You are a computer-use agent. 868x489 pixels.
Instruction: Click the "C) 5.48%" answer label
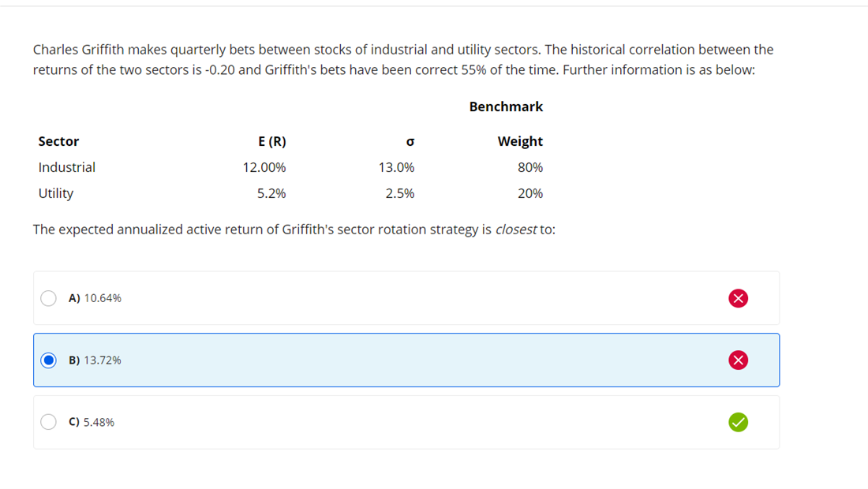coord(92,422)
